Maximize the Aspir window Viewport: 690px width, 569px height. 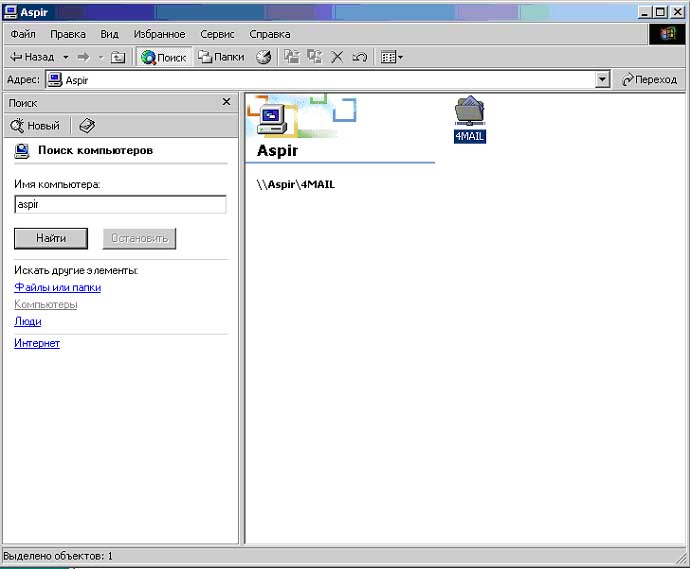[660, 12]
